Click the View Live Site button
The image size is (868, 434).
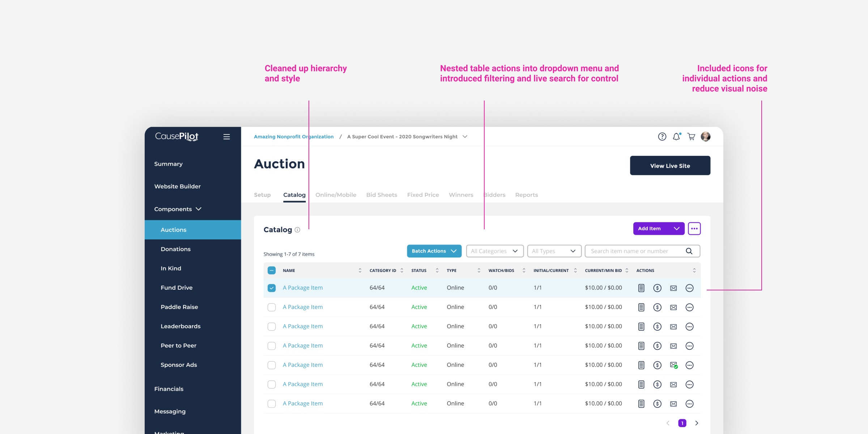[x=670, y=166]
